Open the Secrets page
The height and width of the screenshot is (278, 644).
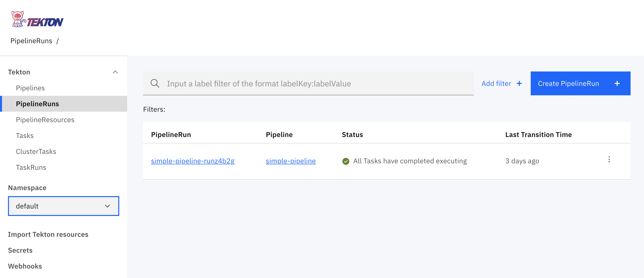[x=20, y=250]
